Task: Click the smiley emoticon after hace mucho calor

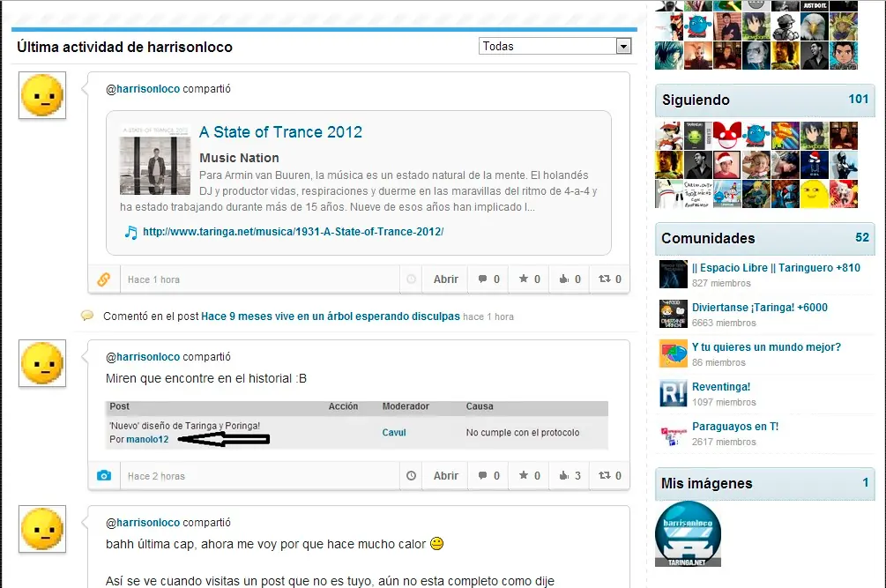Action: click(436, 543)
